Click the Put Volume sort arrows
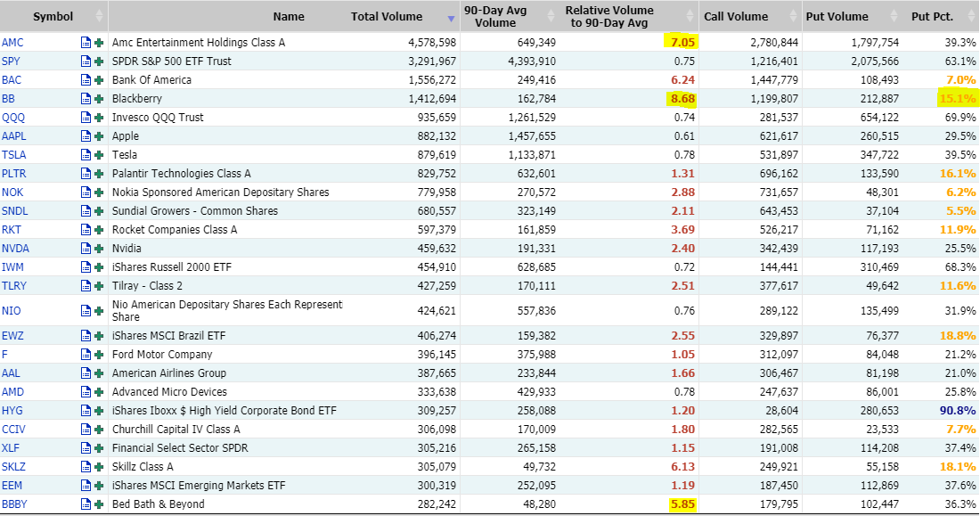980x516 pixels. (894, 17)
